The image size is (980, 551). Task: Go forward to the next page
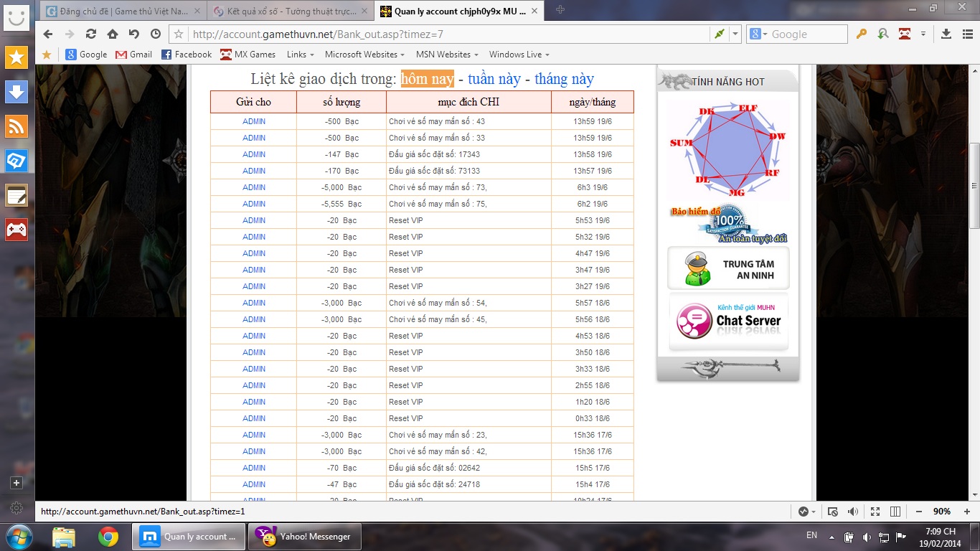coord(70,34)
